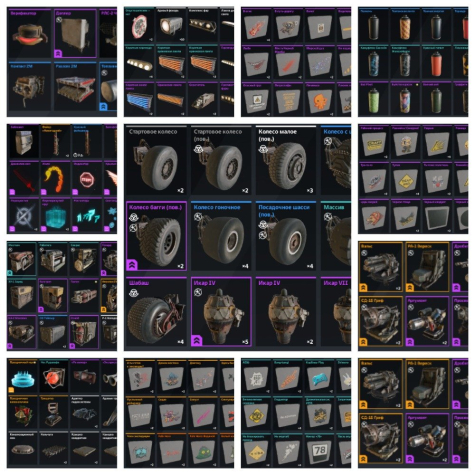Image resolution: width=475 pixels, height=475 pixels.
Task: Select the Контакт 2М item
Action: click(29, 87)
